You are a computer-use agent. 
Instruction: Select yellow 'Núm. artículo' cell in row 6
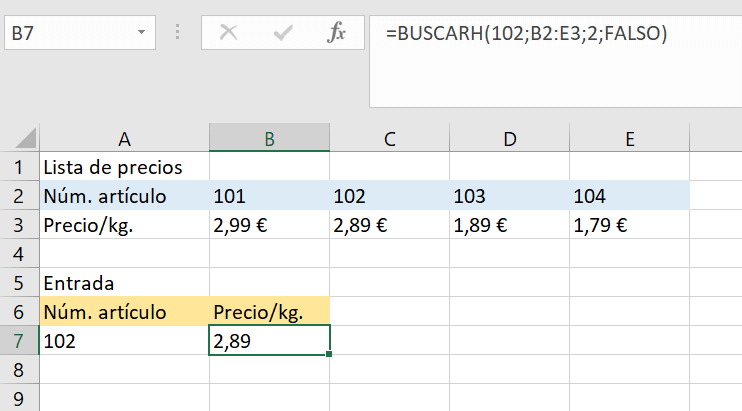tap(124, 311)
